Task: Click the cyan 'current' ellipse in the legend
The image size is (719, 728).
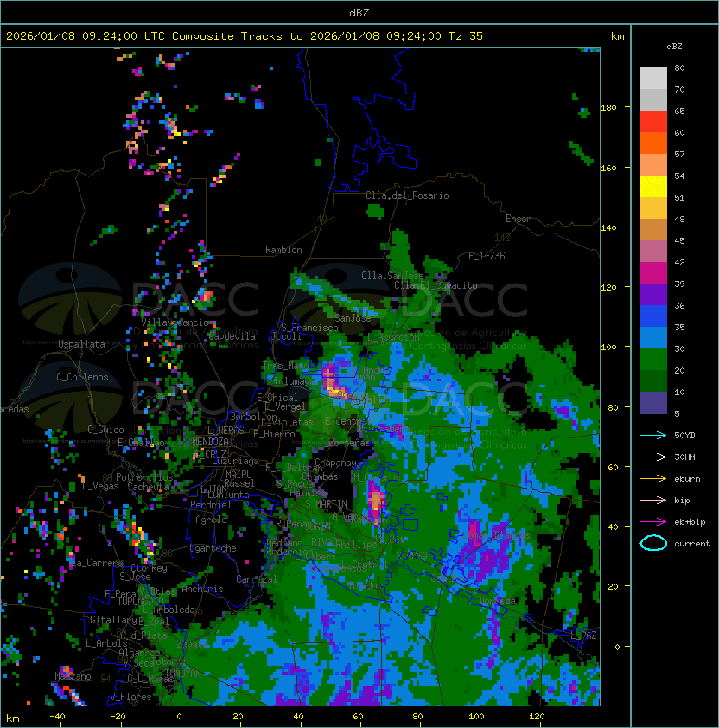Action: pos(653,543)
